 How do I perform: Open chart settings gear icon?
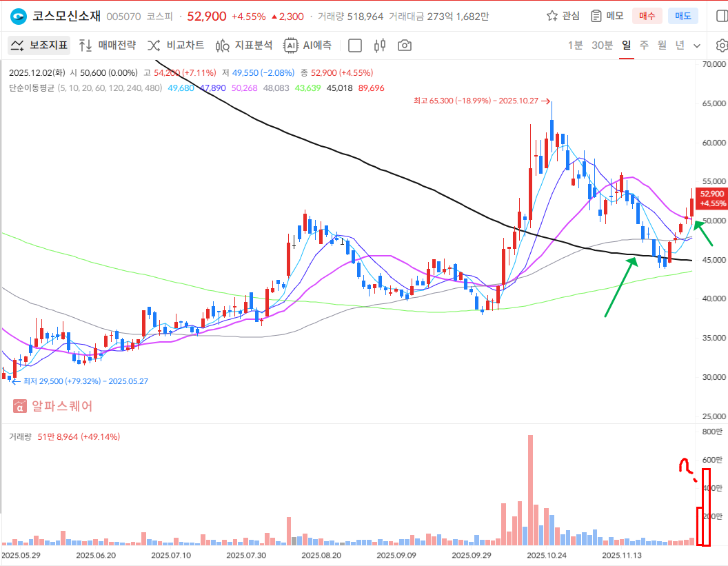pyautogui.click(x=722, y=46)
